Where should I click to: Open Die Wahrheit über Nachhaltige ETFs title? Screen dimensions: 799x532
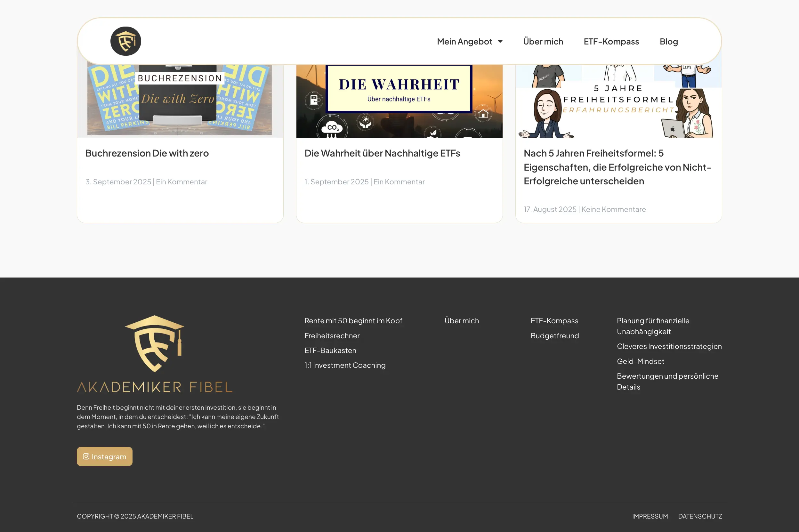[x=382, y=153]
